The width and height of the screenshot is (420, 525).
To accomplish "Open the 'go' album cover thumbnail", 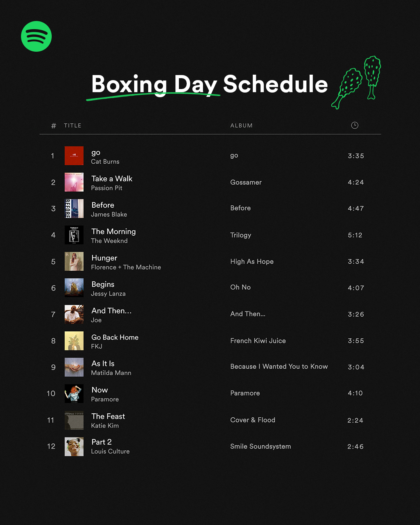I will pyautogui.click(x=74, y=156).
